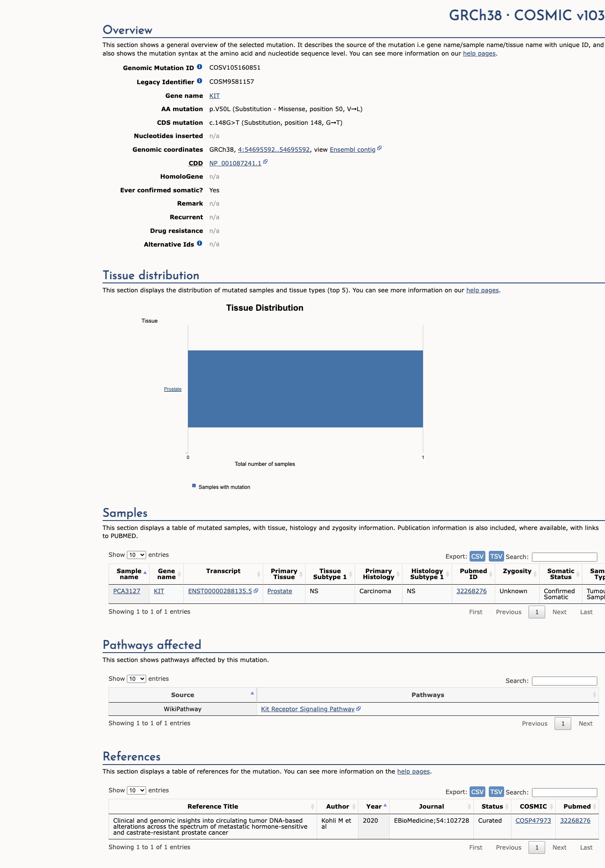The image size is (605, 868).
Task: Export References table as TSV
Action: coord(496,791)
